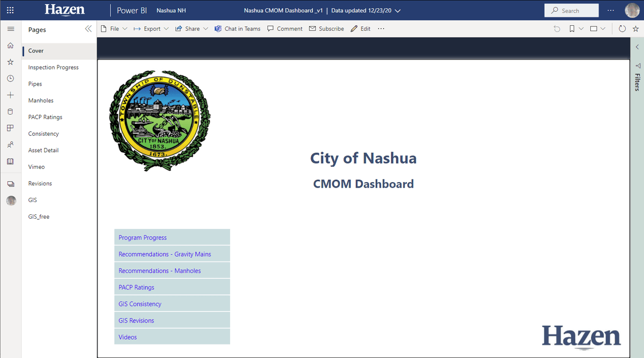Refresh the report visuals
The image size is (644, 358).
point(622,29)
